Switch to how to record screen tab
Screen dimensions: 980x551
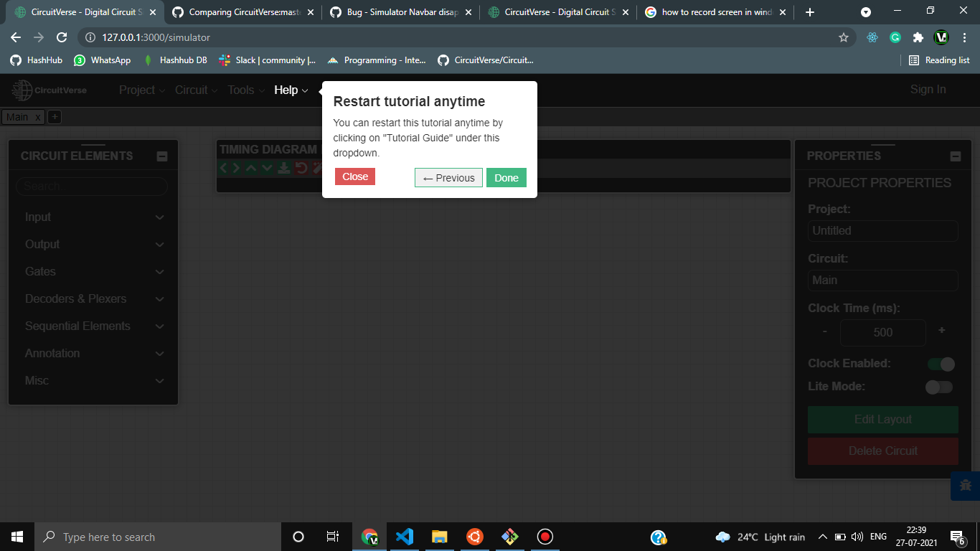(x=715, y=12)
